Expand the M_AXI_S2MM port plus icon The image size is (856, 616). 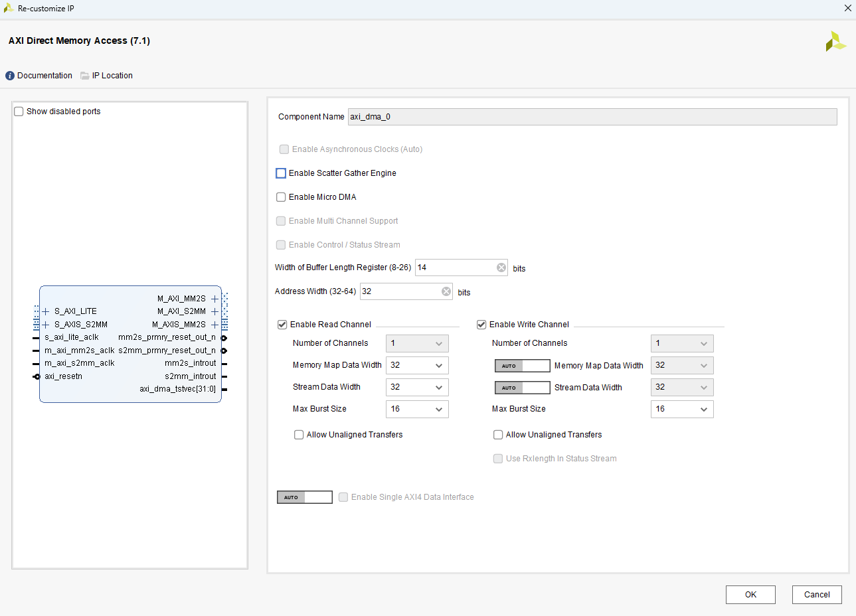[214, 311]
